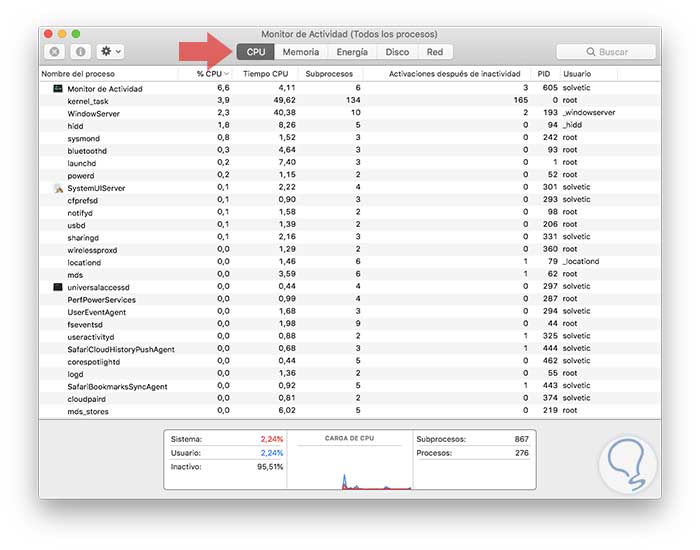Select the powerd process row

(x=350, y=175)
